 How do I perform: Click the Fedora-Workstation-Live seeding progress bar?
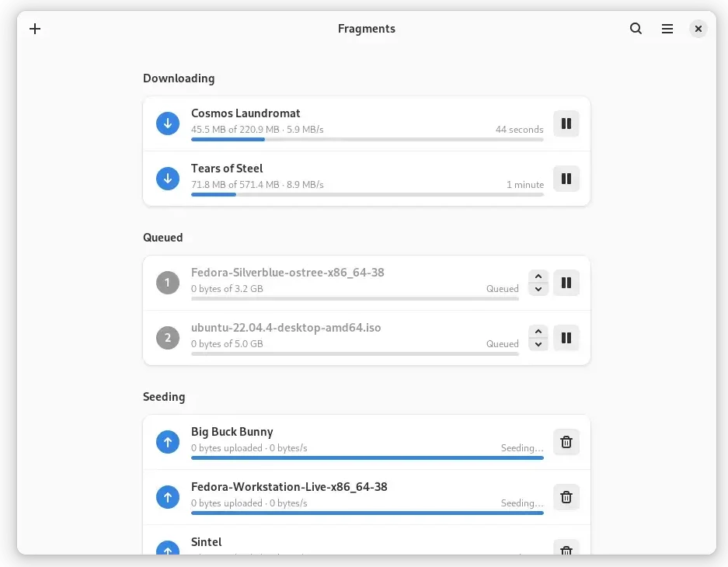[367, 513]
